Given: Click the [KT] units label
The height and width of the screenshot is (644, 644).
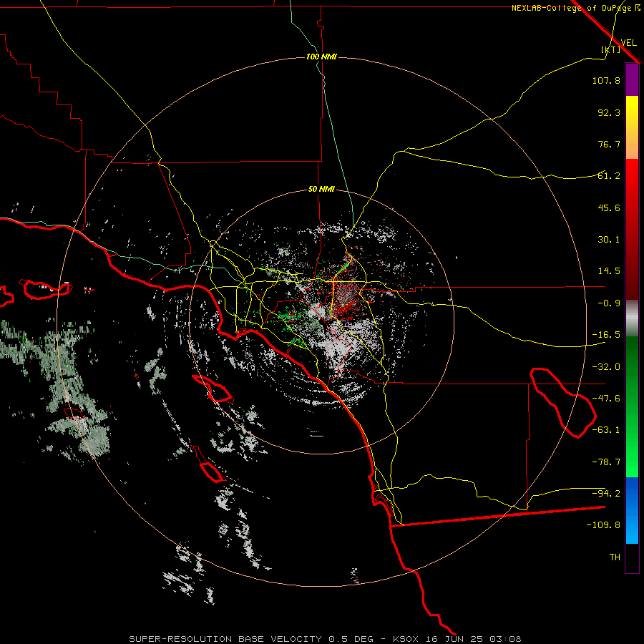Looking at the screenshot, I should click(610, 49).
